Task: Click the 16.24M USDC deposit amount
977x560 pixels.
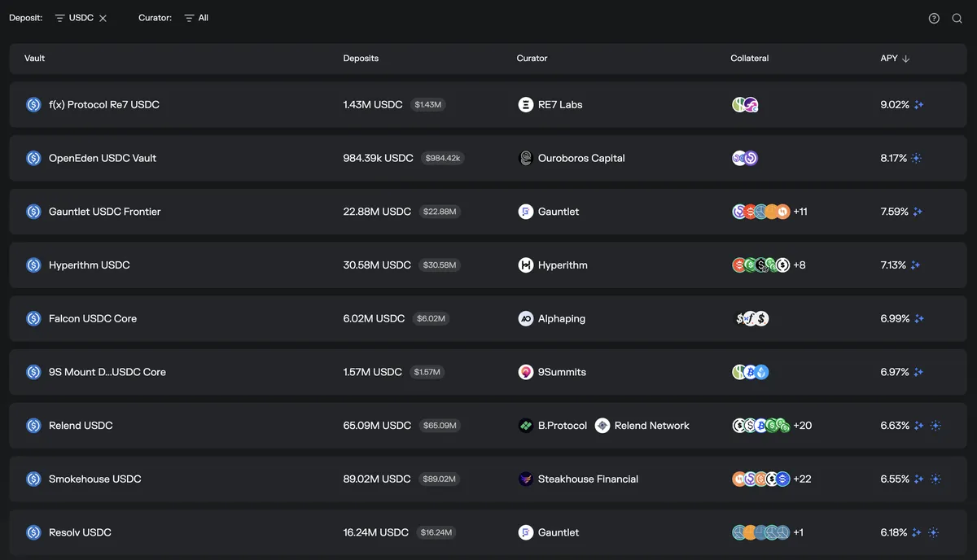Action: pos(376,532)
